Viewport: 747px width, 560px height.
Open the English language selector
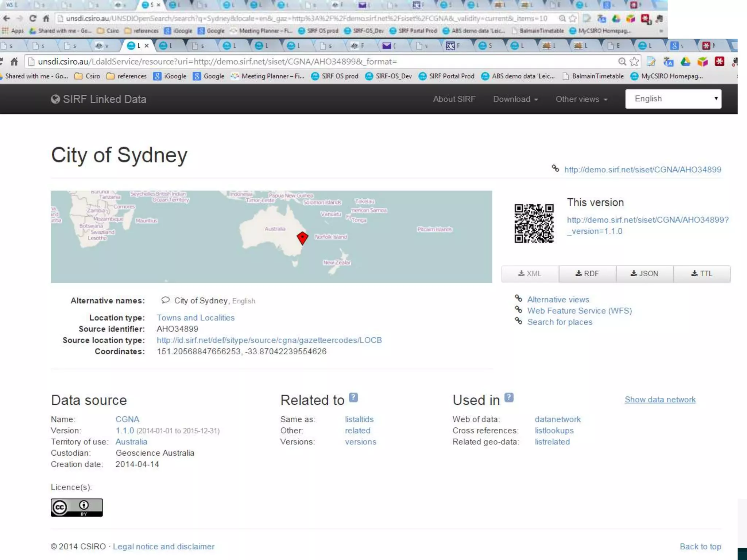click(x=673, y=99)
